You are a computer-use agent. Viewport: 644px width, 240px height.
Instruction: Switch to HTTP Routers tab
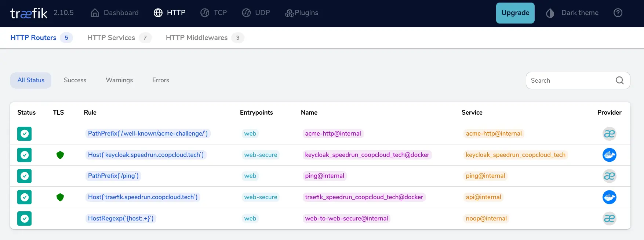click(41, 37)
